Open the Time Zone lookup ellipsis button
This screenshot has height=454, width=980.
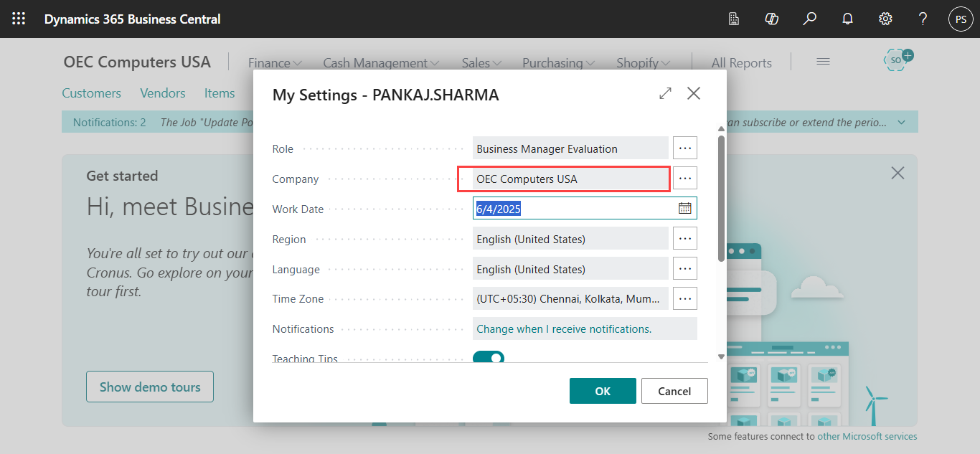[x=684, y=298]
